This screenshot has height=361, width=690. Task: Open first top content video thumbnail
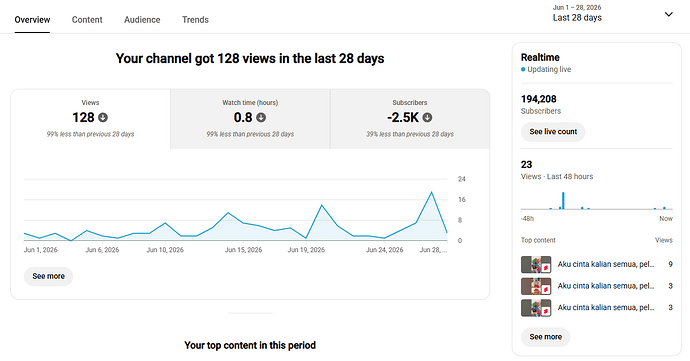[536, 265]
